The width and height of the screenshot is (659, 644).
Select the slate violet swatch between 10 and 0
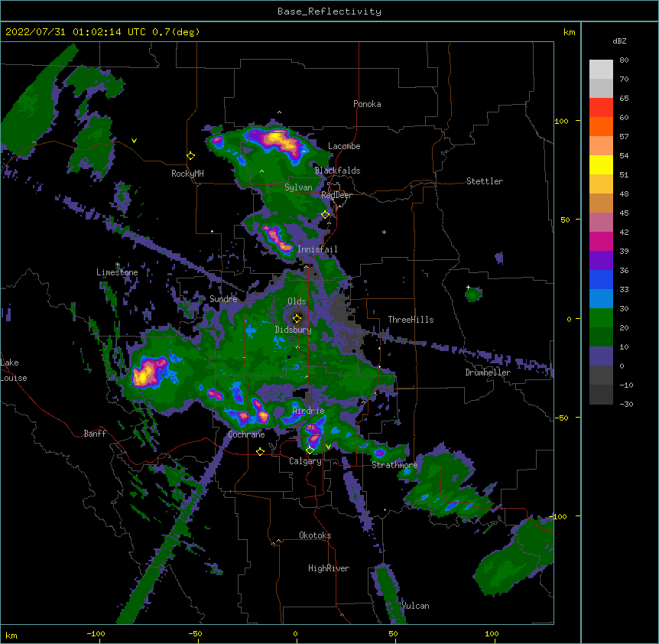[x=601, y=356]
